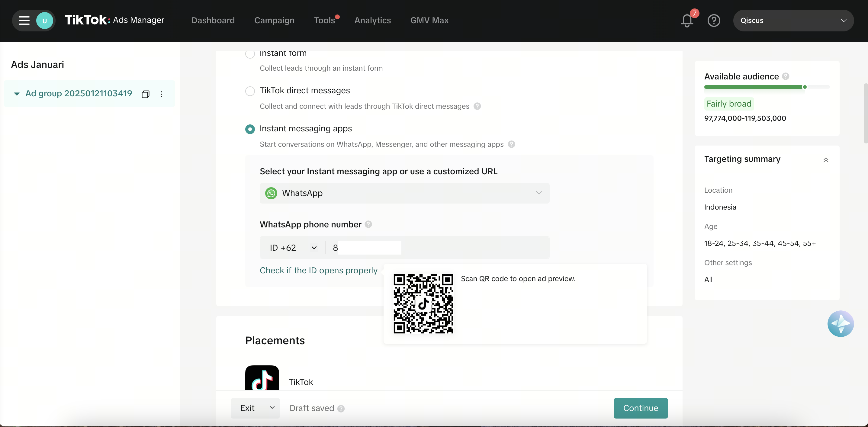Click the 97,774,000-119,503,000 audience estimate
Image resolution: width=868 pixels, height=427 pixels.
[x=745, y=118]
